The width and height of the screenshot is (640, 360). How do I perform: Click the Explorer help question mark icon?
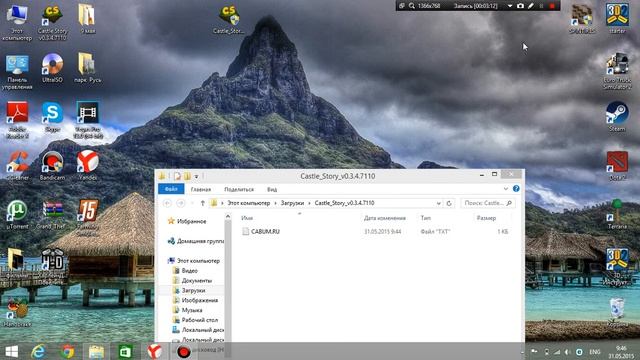point(516,189)
